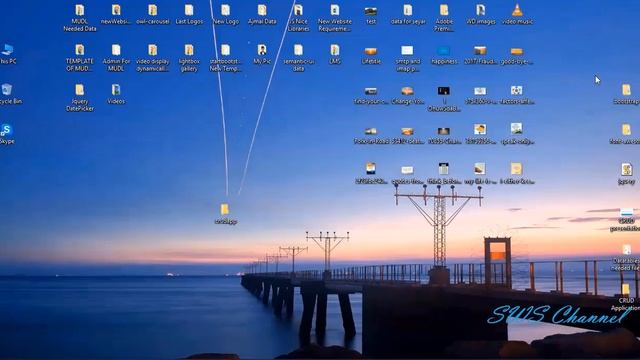Select the TEMPLATE OF MUD... folder
This screenshot has width=640, height=360.
coord(80,58)
